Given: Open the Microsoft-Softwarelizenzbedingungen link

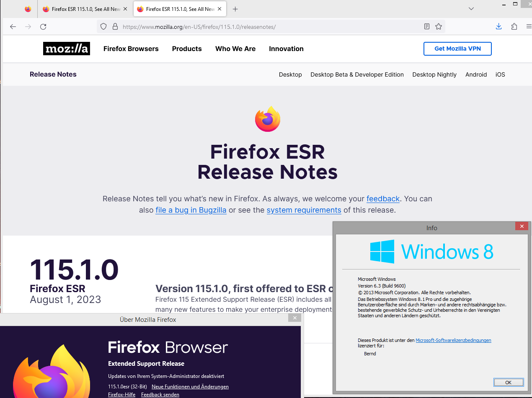Looking at the screenshot, I should pos(453,341).
